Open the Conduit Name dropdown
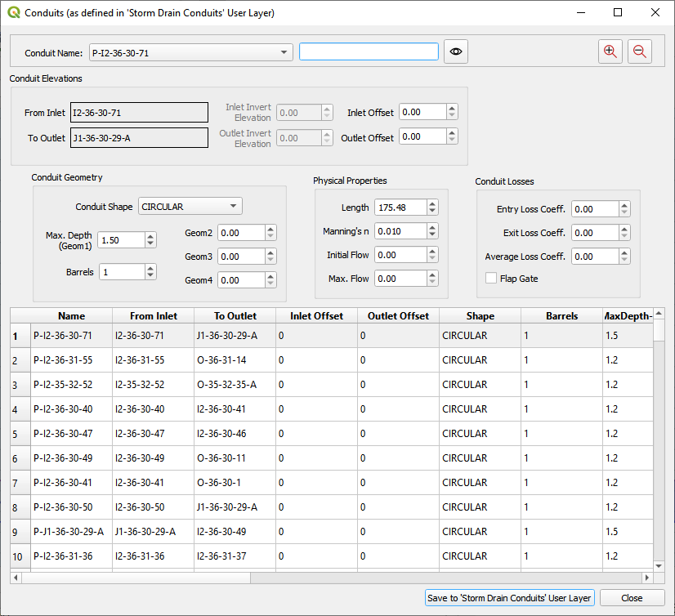The width and height of the screenshot is (675, 616). click(284, 52)
